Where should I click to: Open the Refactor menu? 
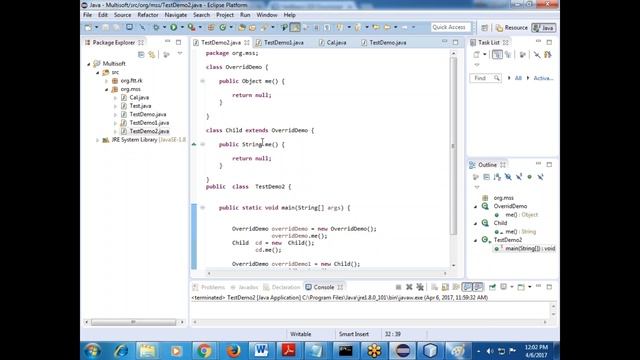coord(148,15)
